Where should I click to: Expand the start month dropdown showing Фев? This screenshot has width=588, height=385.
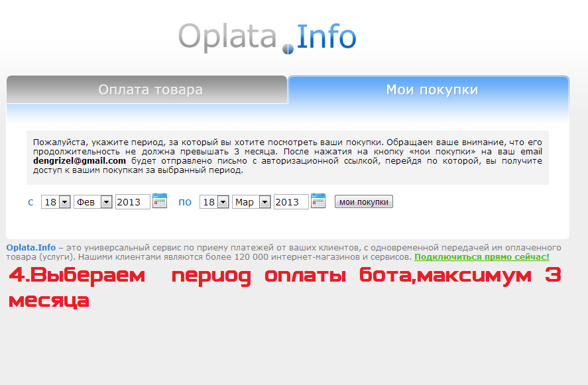pos(93,201)
